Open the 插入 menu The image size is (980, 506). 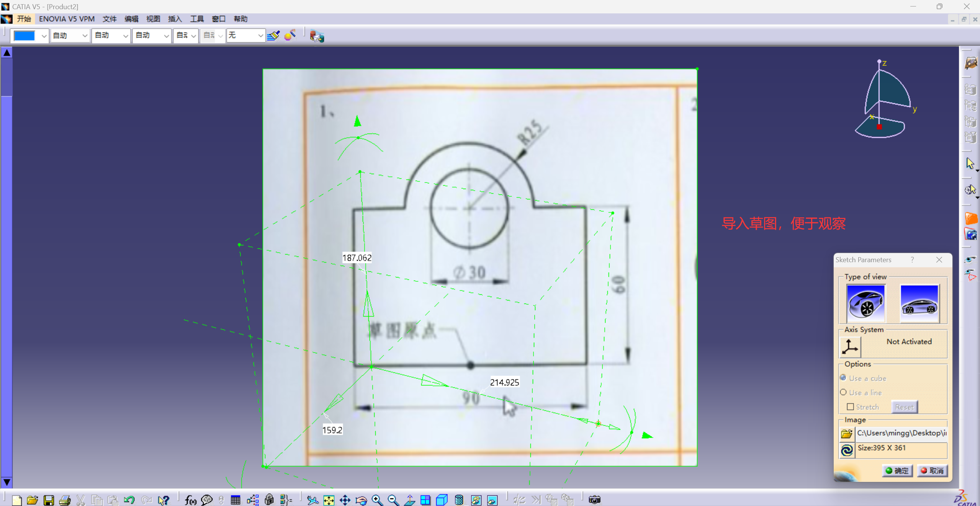(175, 19)
